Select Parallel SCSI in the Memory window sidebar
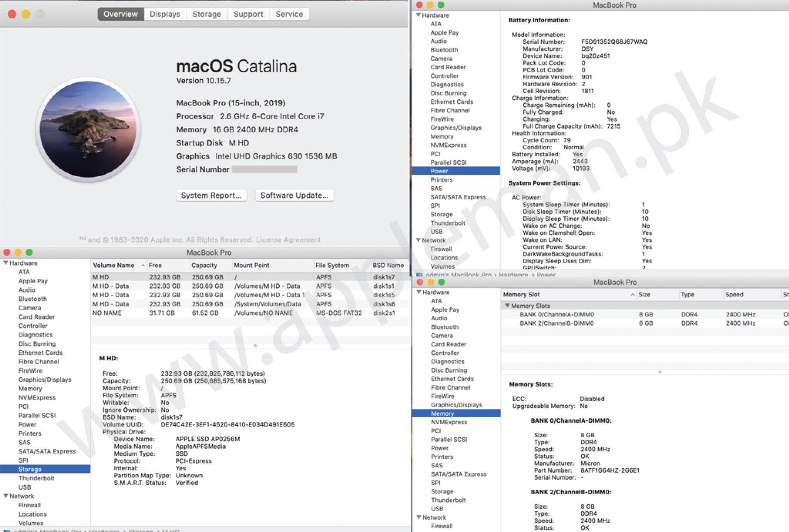789x532 pixels. coord(449,439)
